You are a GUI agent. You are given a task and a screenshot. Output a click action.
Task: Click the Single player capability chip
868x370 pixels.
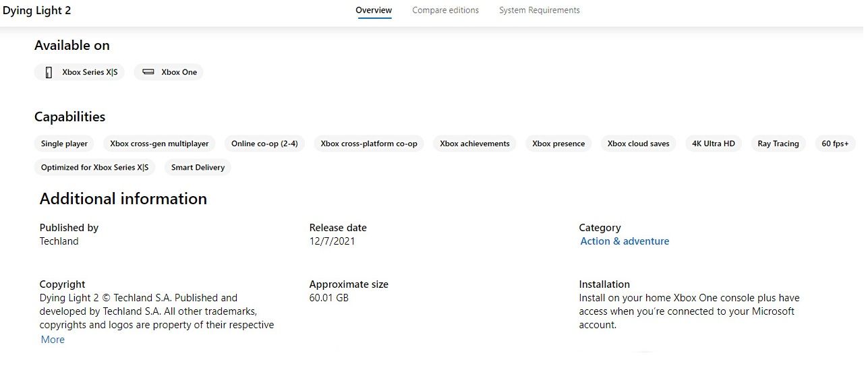pos(64,144)
